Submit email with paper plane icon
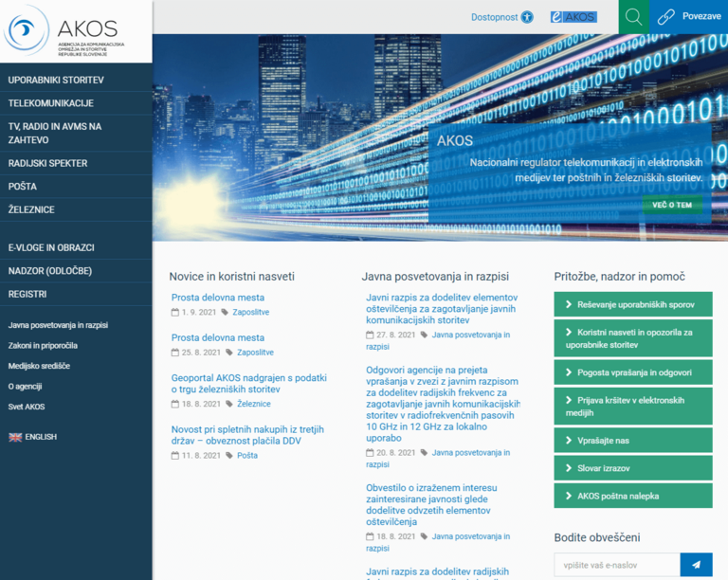728x580 pixels. [x=696, y=565]
